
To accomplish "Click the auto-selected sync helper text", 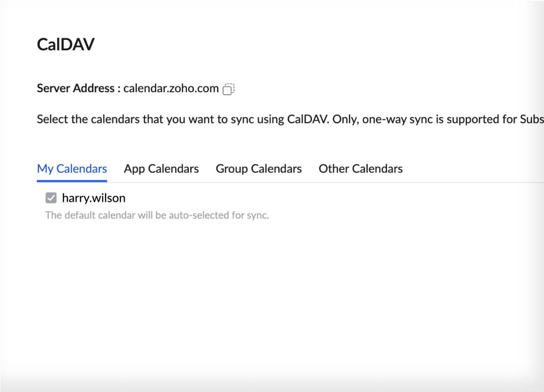I will 157,215.
